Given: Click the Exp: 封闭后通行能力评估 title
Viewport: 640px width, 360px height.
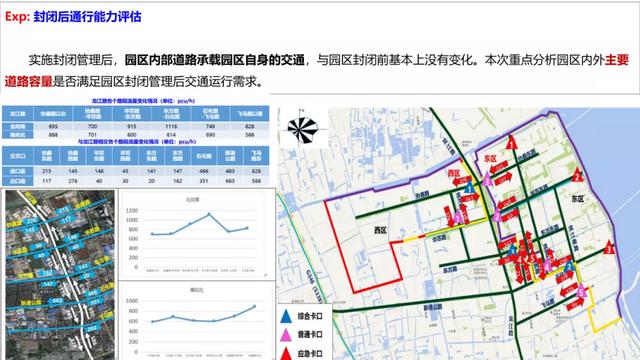Looking at the screenshot, I should coord(73,17).
